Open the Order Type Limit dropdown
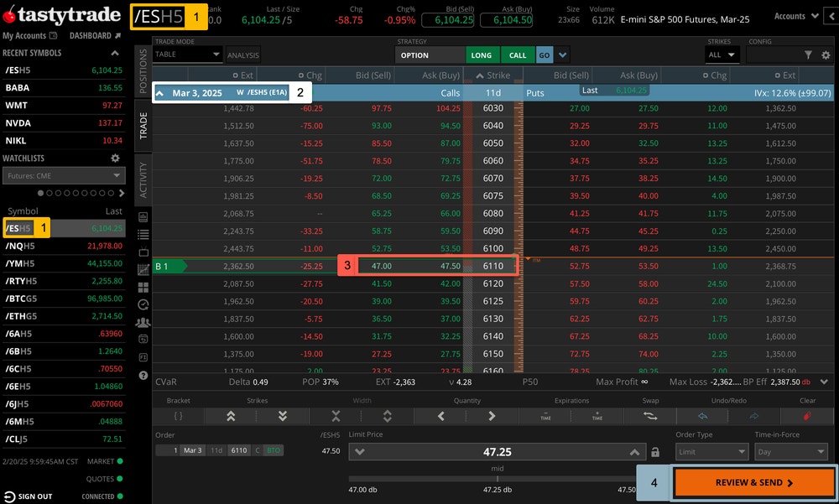The width and height of the screenshot is (839, 504). pyautogui.click(x=711, y=452)
